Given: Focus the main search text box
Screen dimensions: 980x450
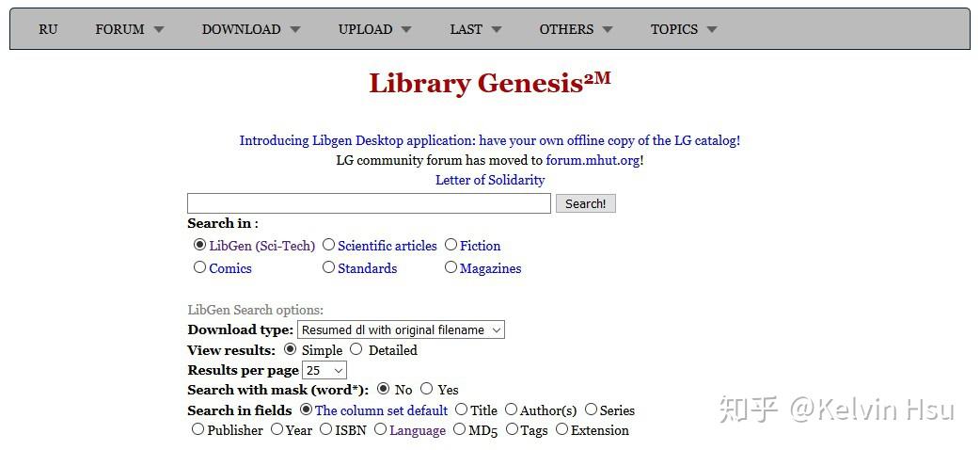Looking at the screenshot, I should click(x=369, y=203).
